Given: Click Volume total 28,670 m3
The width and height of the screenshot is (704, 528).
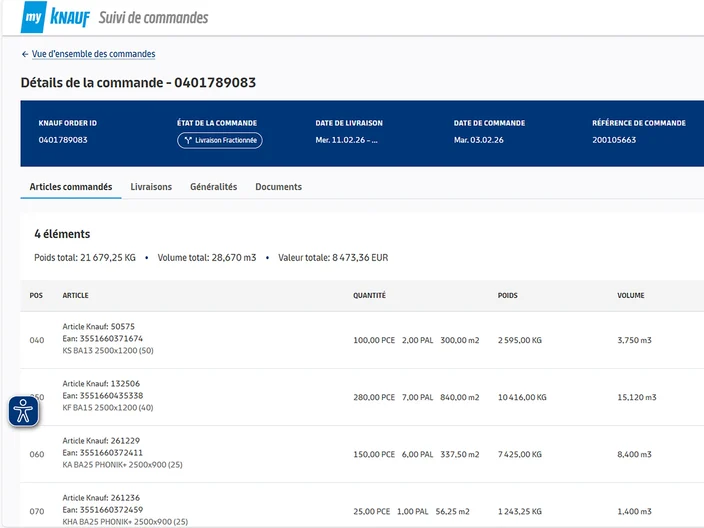Looking at the screenshot, I should pyautogui.click(x=207, y=258).
